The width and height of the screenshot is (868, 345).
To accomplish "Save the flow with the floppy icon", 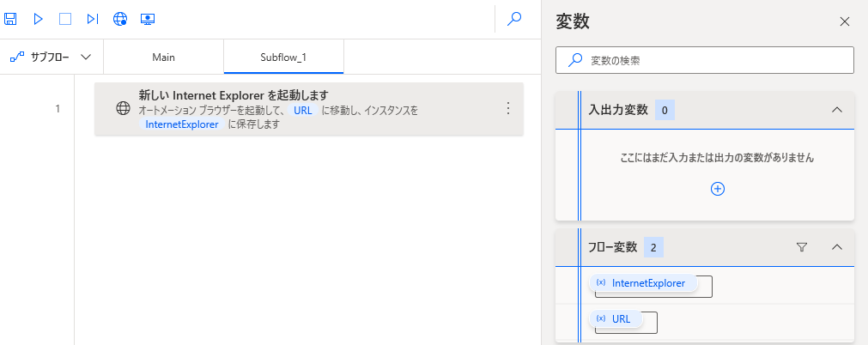I will coord(10,19).
